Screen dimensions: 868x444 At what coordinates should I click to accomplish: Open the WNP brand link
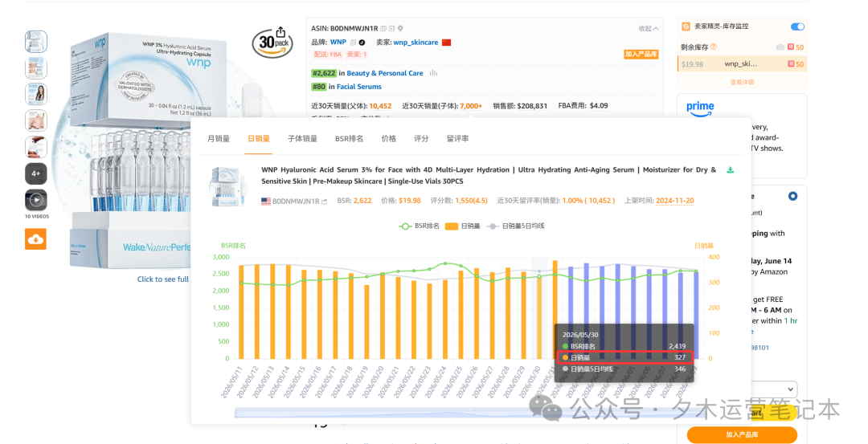click(x=338, y=42)
